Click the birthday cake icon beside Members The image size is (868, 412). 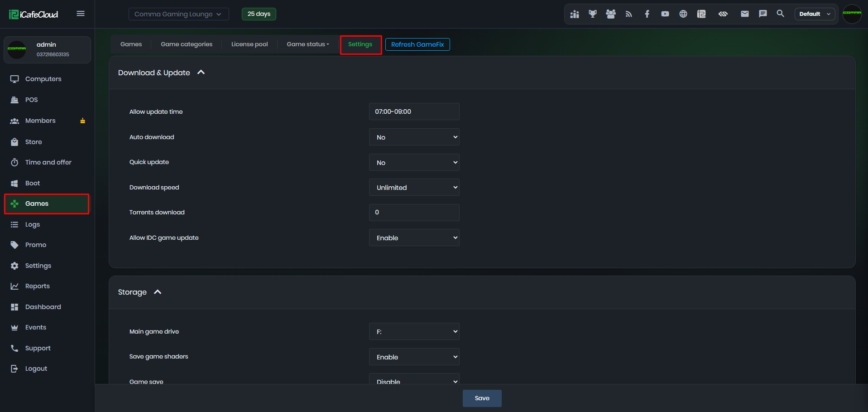83,121
